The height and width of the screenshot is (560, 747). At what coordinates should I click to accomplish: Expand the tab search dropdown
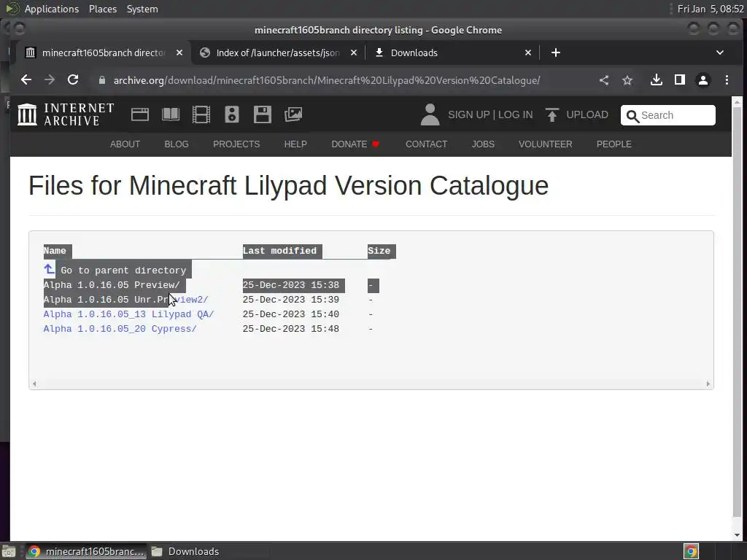tap(720, 52)
